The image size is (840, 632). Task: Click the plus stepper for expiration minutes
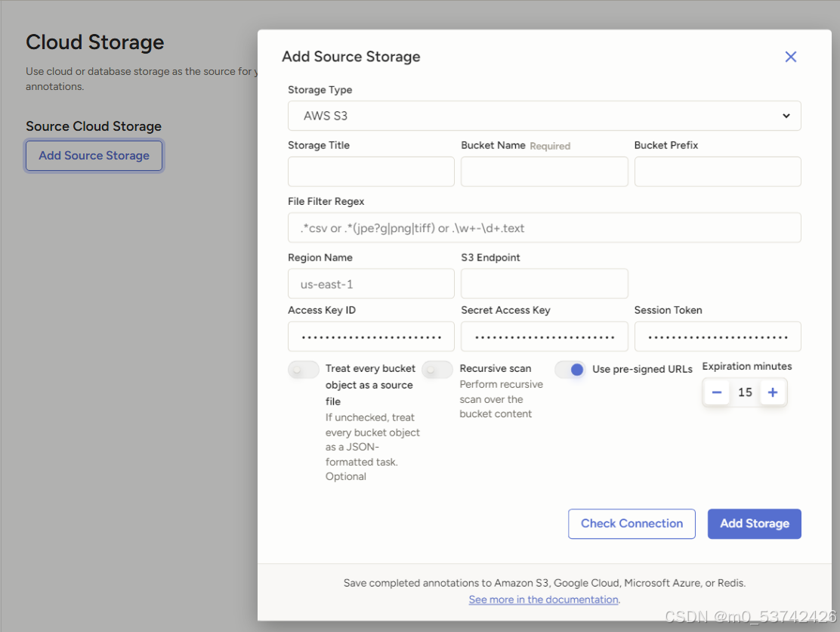[772, 392]
